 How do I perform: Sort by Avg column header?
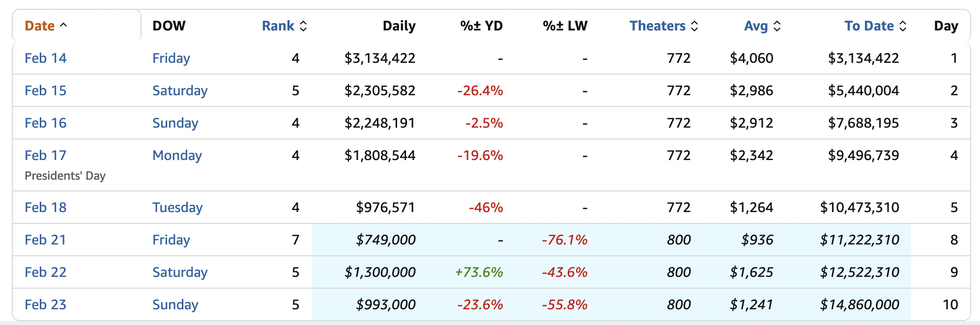point(755,26)
